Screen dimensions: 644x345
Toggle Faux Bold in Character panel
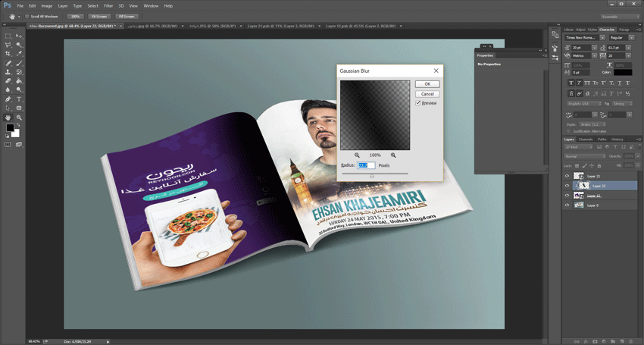[x=571, y=83]
